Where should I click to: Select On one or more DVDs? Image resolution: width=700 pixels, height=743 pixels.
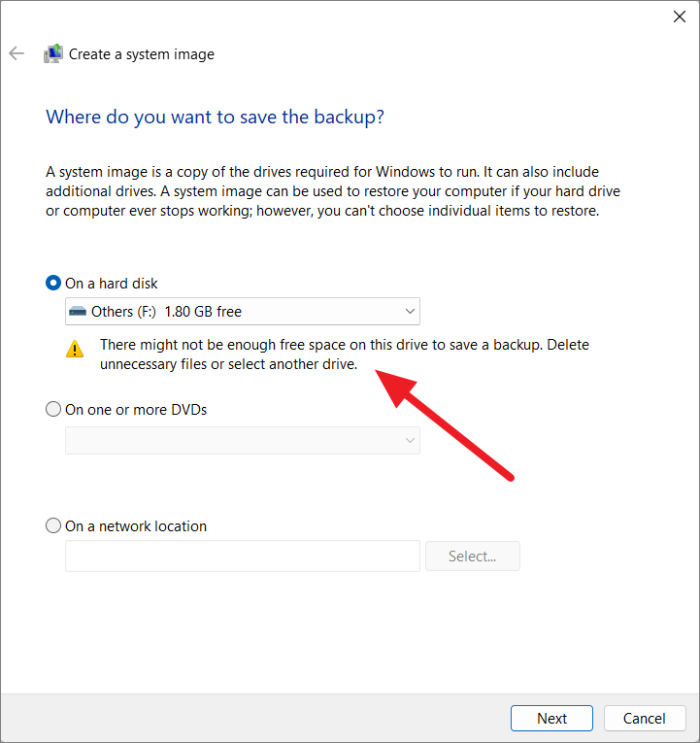53,409
